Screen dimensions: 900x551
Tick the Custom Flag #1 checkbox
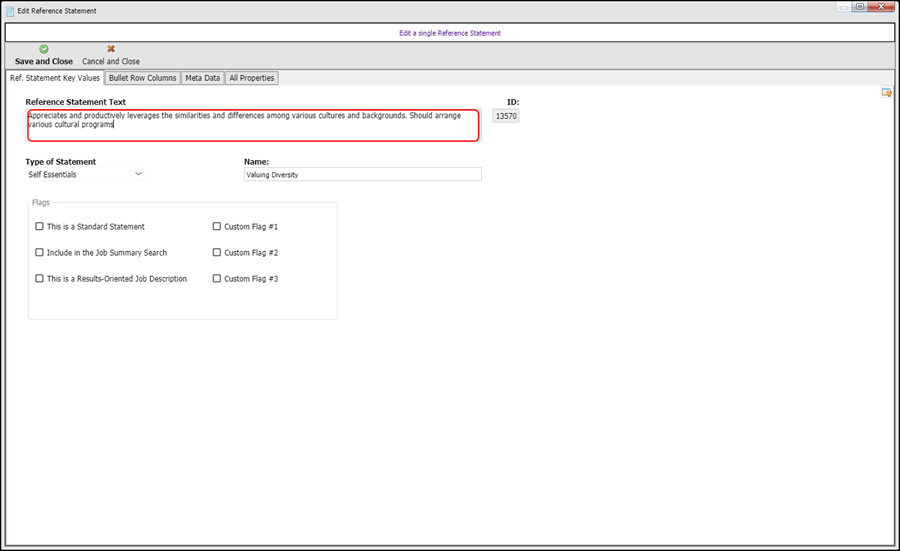(217, 227)
